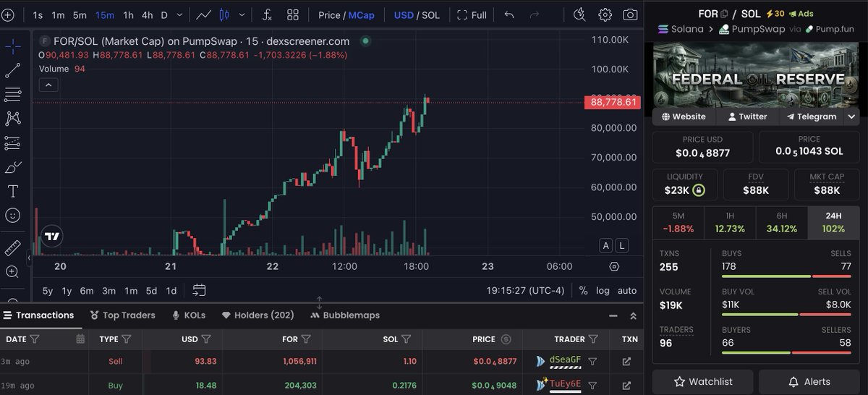This screenshot has width=868, height=395.
Task: Toggle price display to MCap
Action: click(362, 14)
